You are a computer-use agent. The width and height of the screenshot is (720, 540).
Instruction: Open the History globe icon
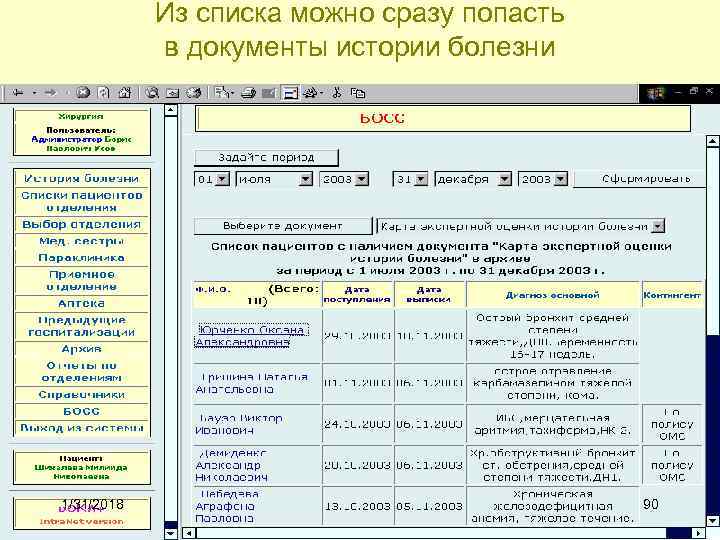[193, 93]
